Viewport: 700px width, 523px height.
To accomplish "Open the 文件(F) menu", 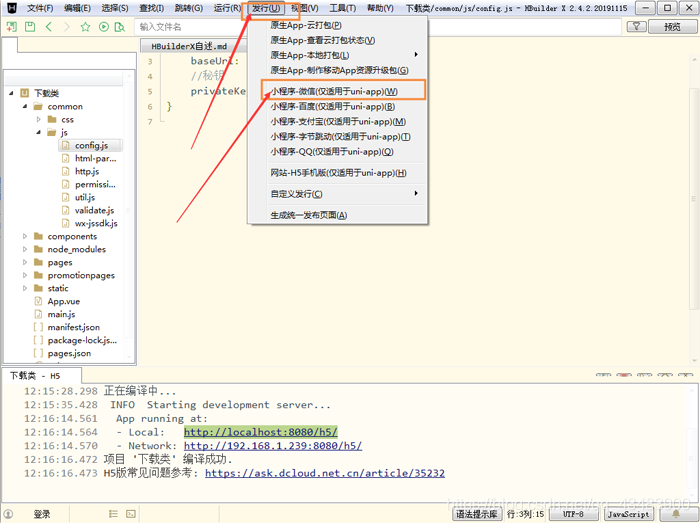I will point(40,8).
